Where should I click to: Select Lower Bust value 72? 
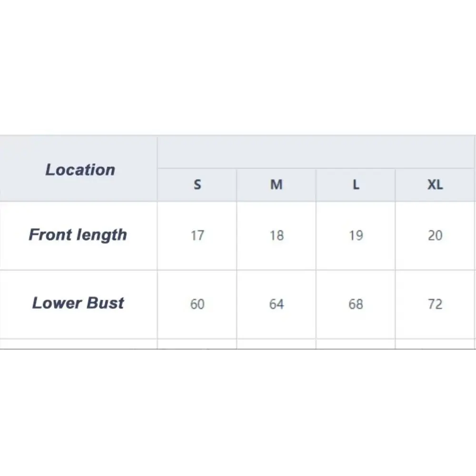(435, 304)
